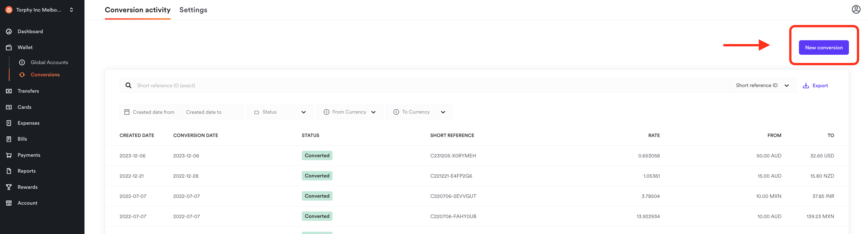This screenshot has height=234, width=868.
Task: Click the Wallet sidebar icon
Action: click(9, 47)
